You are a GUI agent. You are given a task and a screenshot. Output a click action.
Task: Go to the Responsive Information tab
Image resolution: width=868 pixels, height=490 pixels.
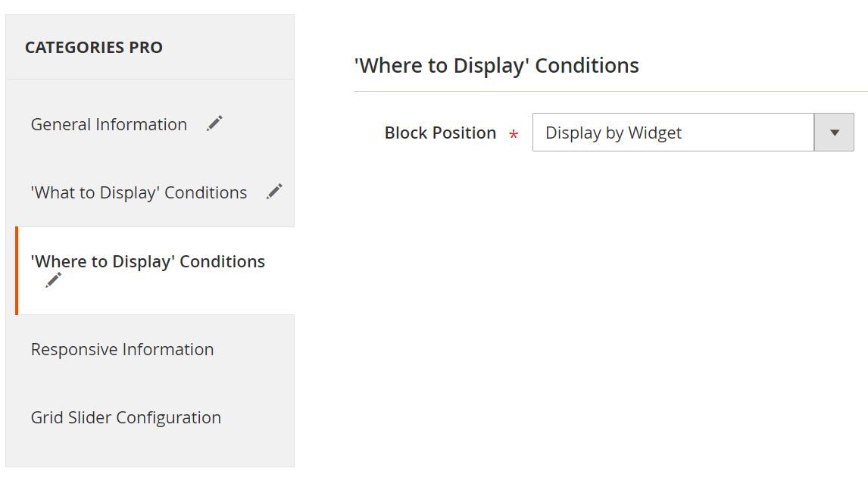pyautogui.click(x=122, y=349)
